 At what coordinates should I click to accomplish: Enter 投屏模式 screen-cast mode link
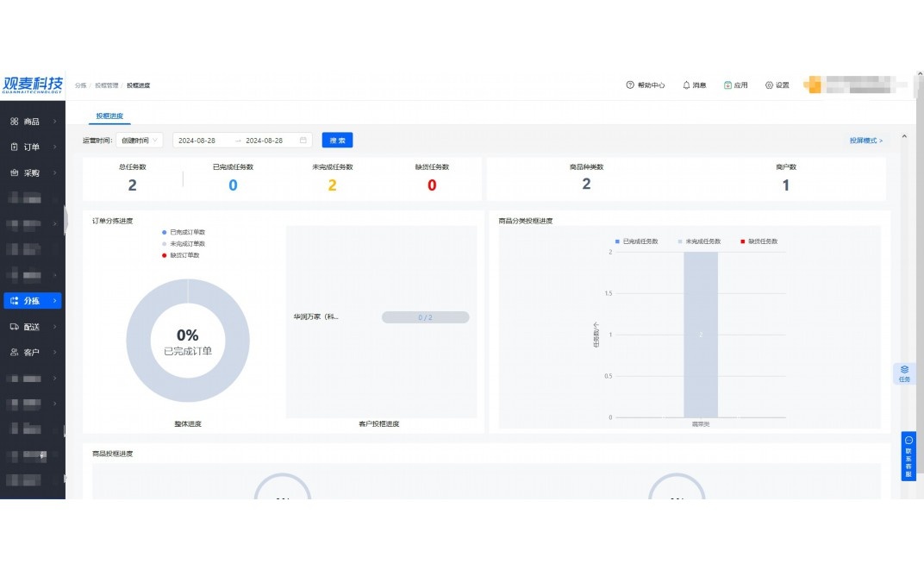point(865,141)
